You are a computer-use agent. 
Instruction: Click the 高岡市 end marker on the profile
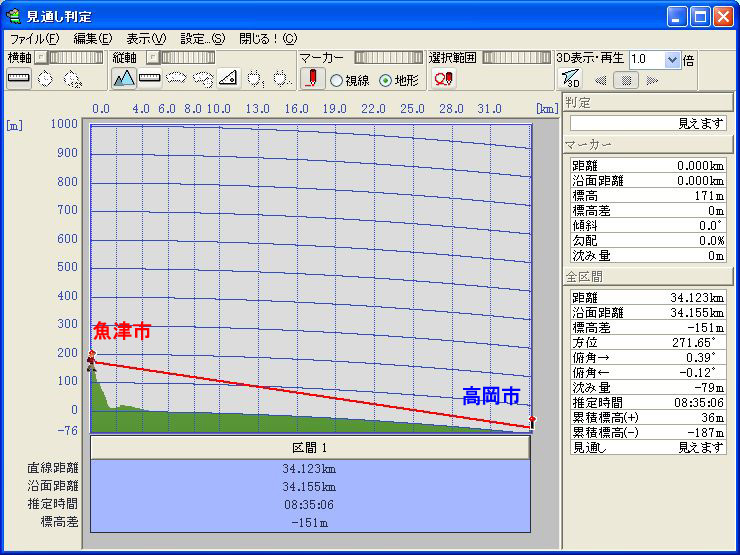[532, 422]
